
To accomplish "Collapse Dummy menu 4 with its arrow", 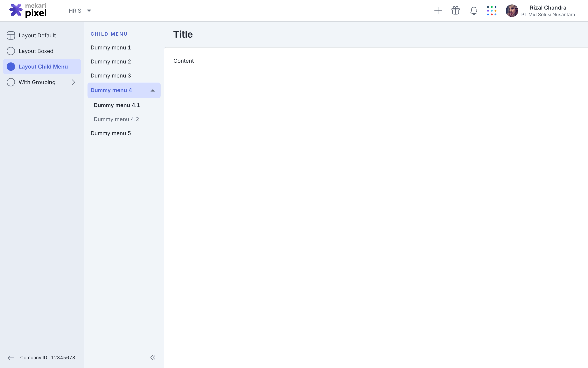I will (x=153, y=91).
